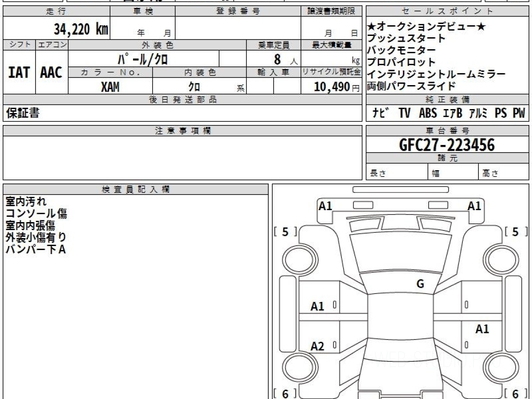Click the chassis number GFC27-223456
Screen dimensions: 532x399
[x=447, y=145]
